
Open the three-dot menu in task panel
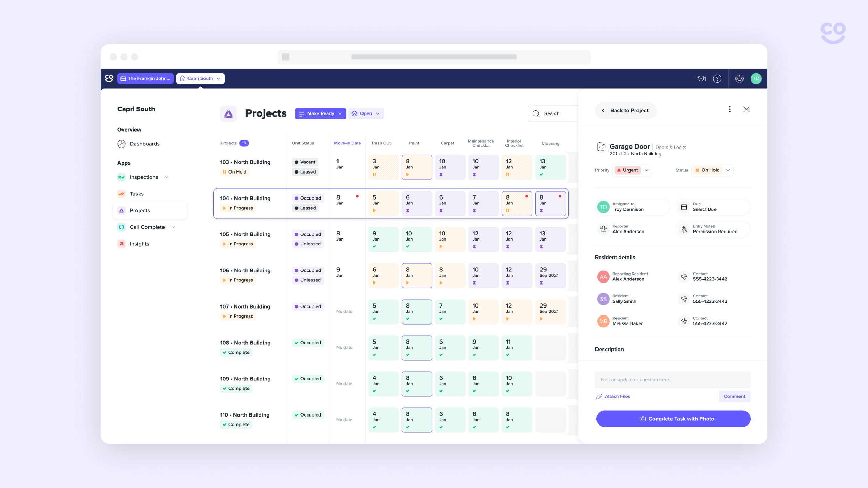[x=729, y=109]
